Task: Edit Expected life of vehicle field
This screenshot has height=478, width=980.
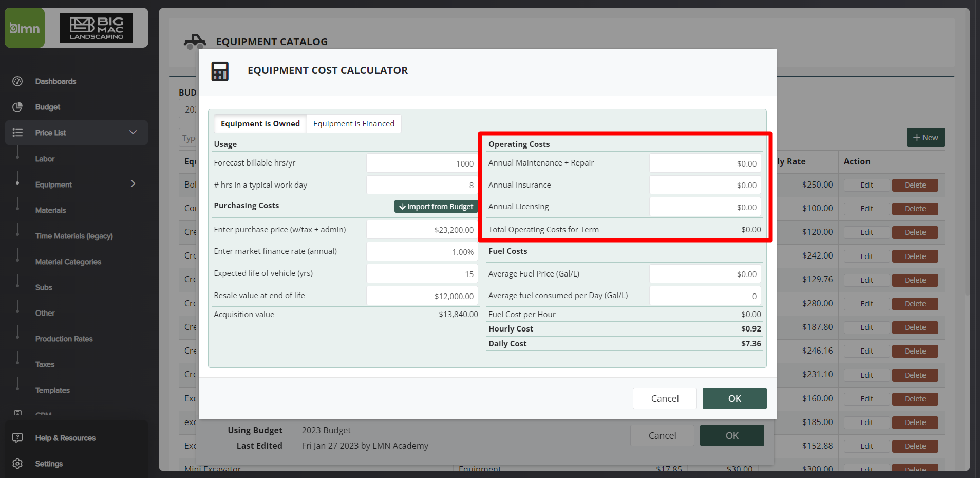Action: [422, 273]
